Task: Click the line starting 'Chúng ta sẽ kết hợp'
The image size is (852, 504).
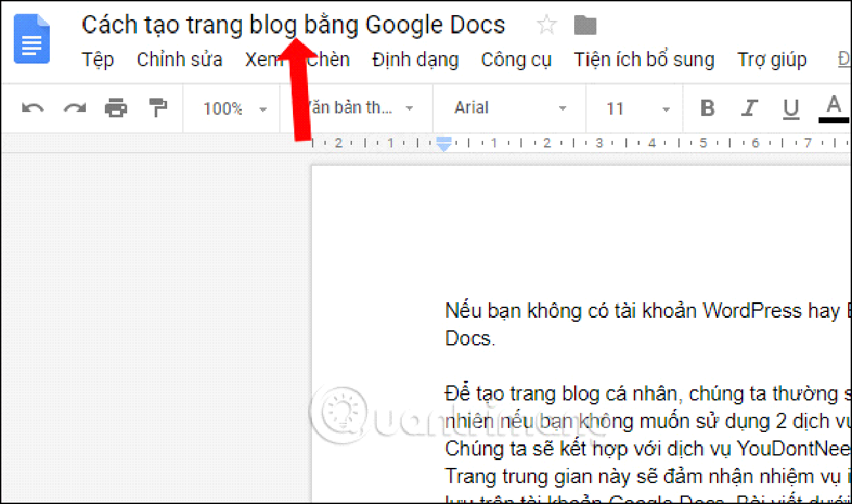Action: coord(648,448)
